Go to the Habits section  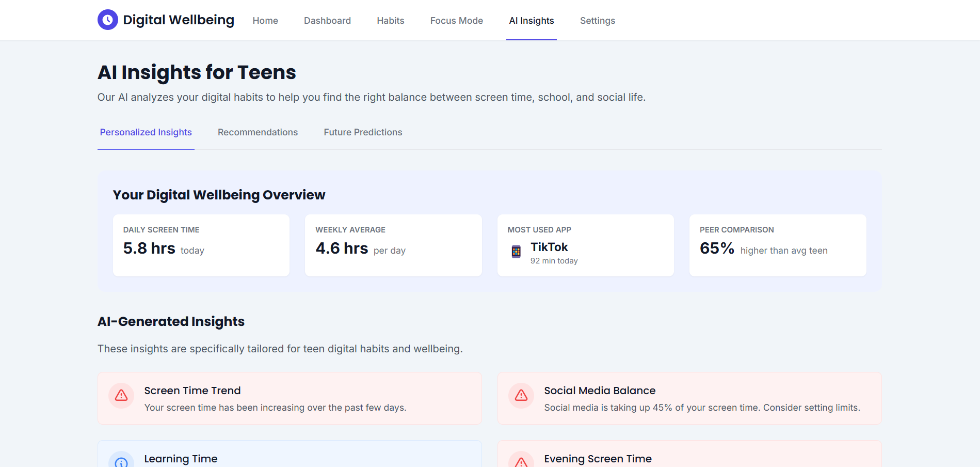pyautogui.click(x=390, y=21)
